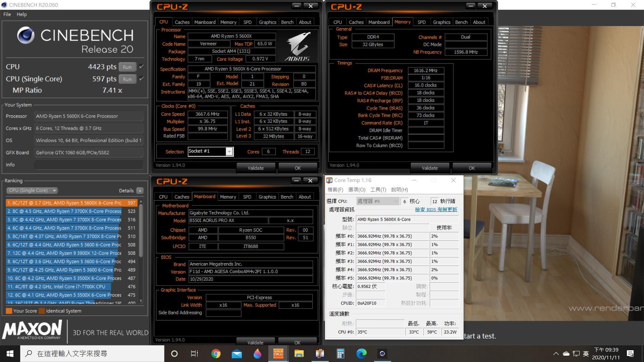Expand ranking Details arrow
The width and height of the screenshot is (644, 362).
pos(140,190)
